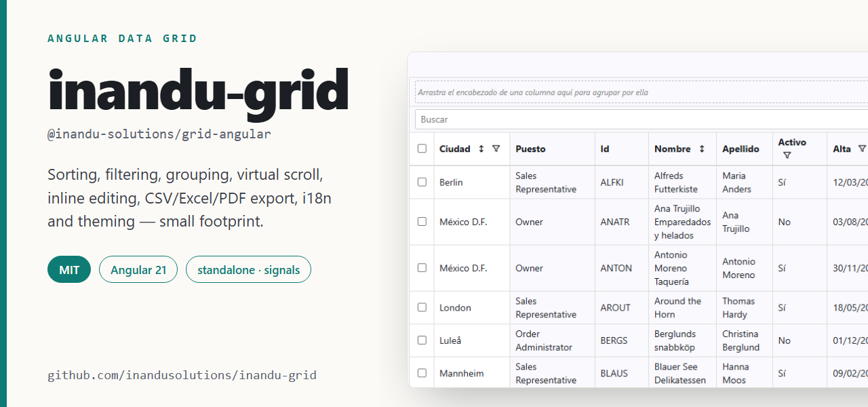Click the Around the Horn cell
Image resolution: width=868 pixels, height=407 pixels.
coord(683,307)
